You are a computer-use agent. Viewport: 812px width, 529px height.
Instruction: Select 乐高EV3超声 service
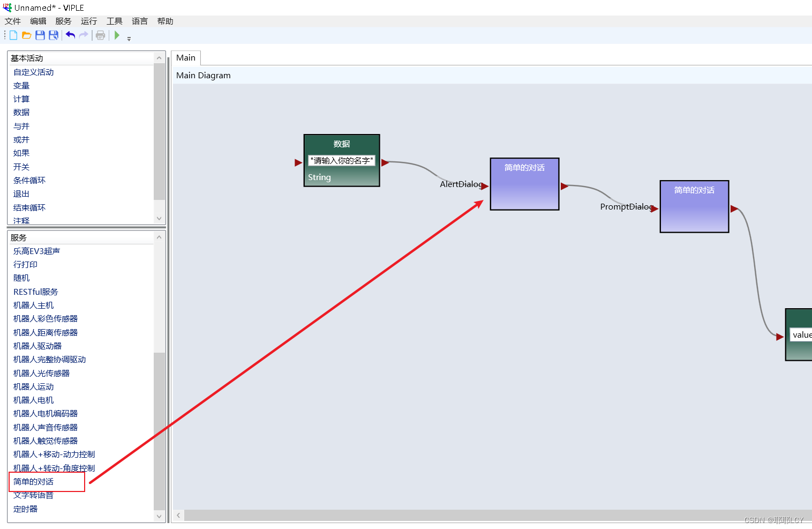pyautogui.click(x=36, y=251)
